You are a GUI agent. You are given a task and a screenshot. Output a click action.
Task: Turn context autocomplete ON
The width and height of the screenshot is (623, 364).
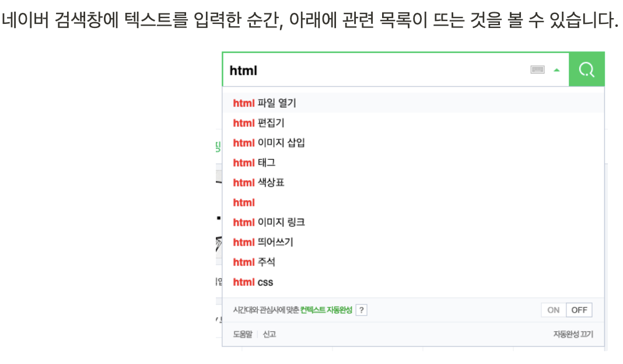(x=554, y=310)
